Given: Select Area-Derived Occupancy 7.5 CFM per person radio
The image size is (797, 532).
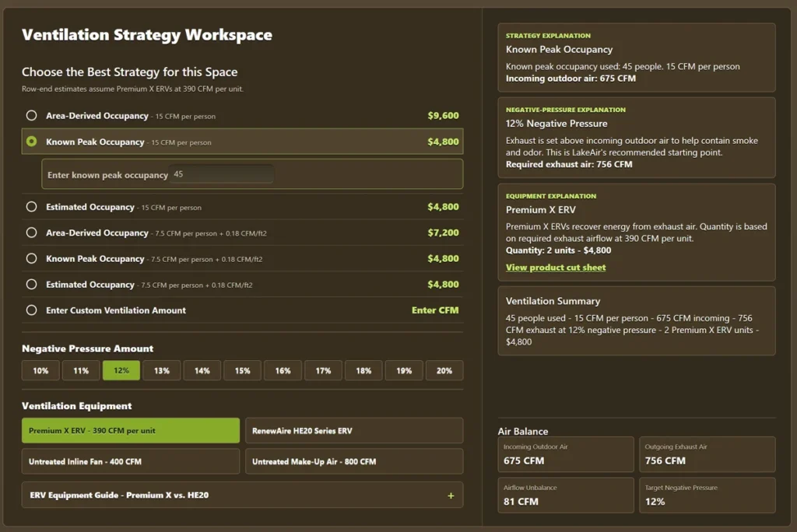Looking at the screenshot, I should 31,233.
